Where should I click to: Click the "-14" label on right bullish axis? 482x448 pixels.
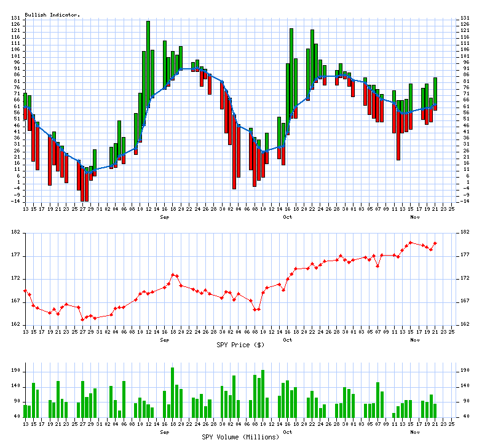[x=464, y=201]
